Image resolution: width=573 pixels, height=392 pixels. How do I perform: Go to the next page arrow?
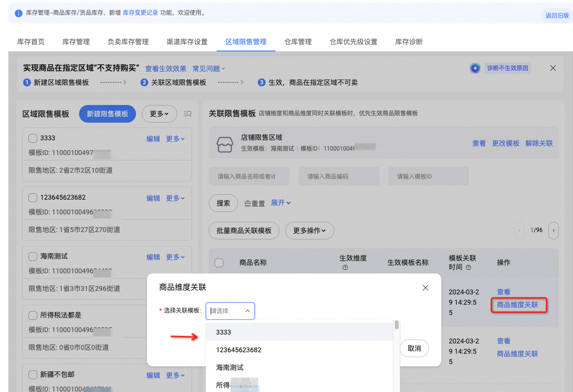coord(553,230)
